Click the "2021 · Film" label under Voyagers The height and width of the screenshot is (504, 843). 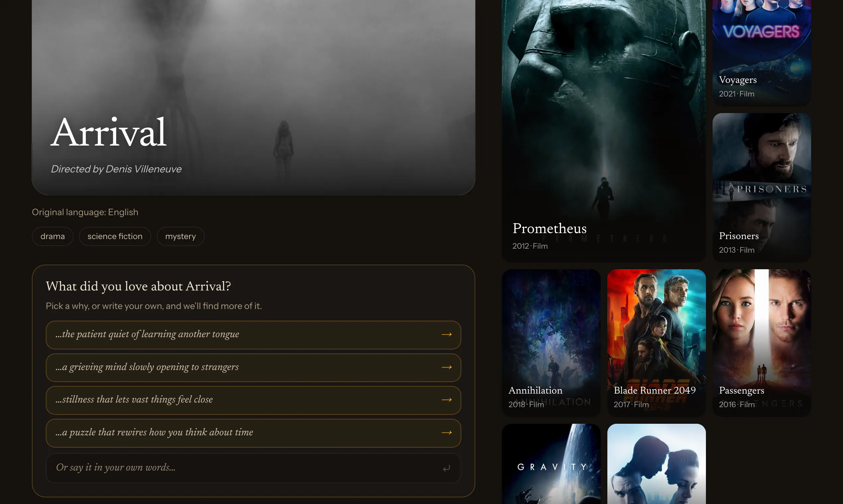pos(736,94)
